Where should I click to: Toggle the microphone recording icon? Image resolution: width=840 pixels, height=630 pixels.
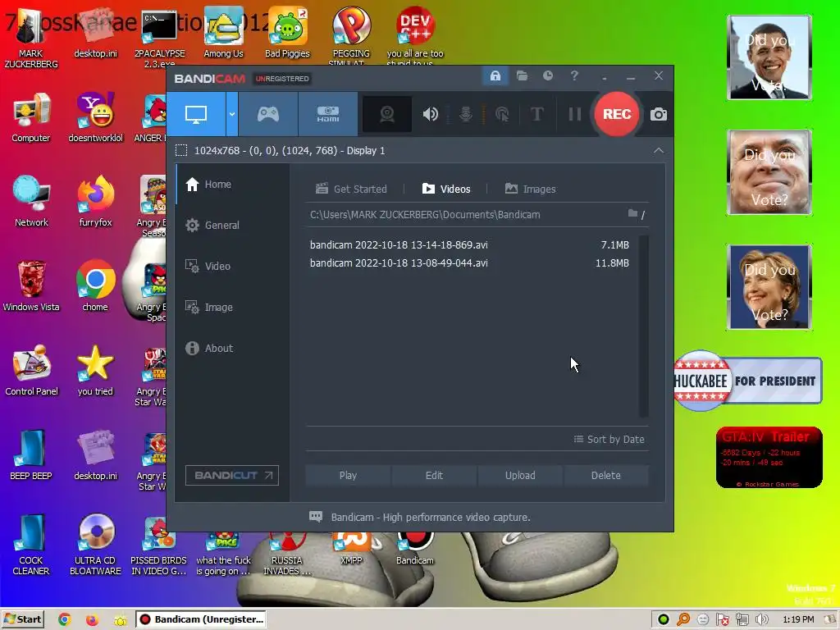(x=466, y=114)
